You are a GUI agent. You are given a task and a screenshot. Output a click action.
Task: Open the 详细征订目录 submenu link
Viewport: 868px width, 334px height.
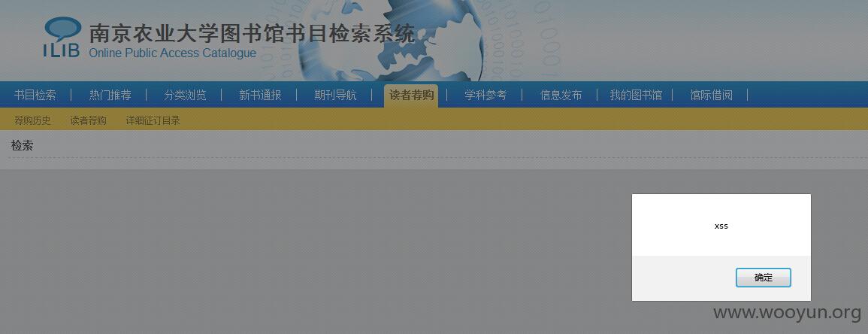(153, 120)
